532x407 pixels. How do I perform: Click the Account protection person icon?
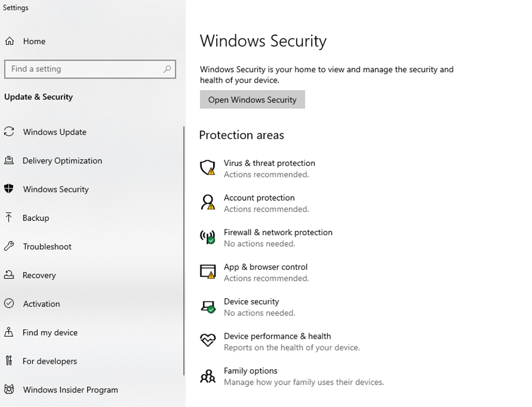pos(208,203)
